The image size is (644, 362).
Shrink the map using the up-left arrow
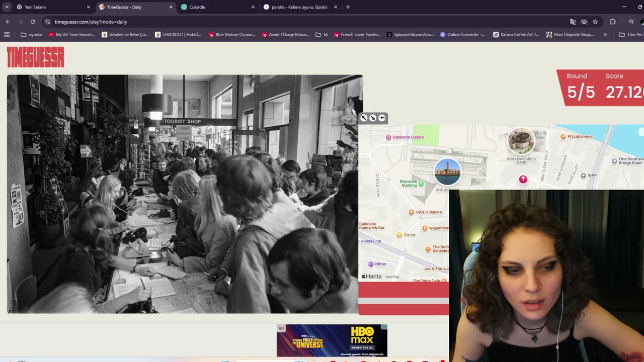(364, 118)
